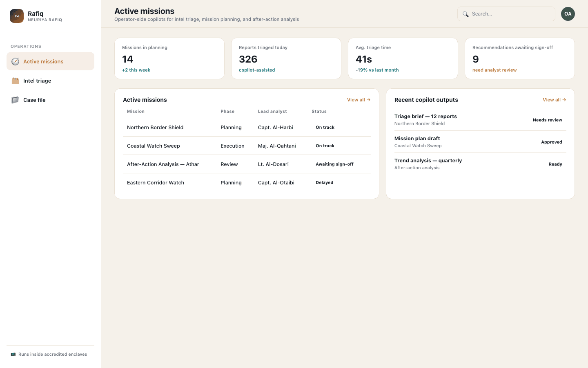This screenshot has height=368, width=588.
Task: Click lead analyst Capt. Al-Harbi
Action: 276,127
